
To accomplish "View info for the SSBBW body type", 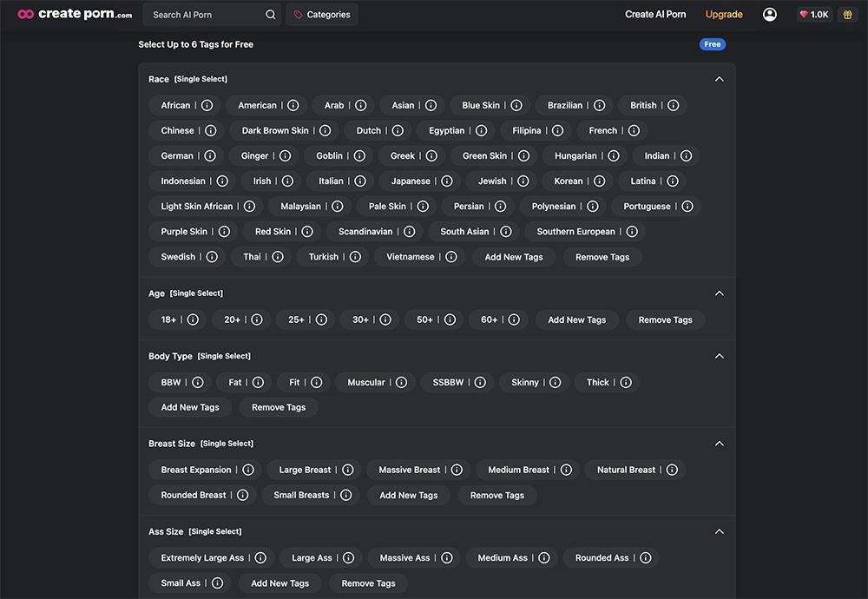I will [480, 382].
